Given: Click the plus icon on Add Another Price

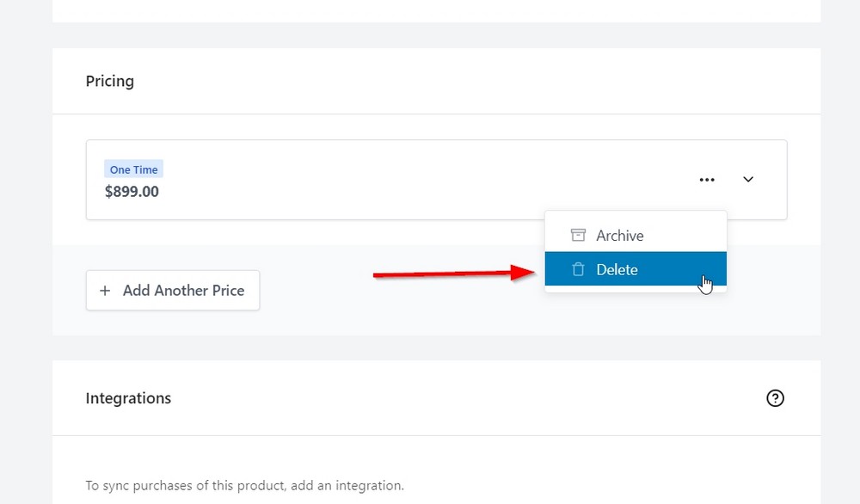Looking at the screenshot, I should 106,290.
